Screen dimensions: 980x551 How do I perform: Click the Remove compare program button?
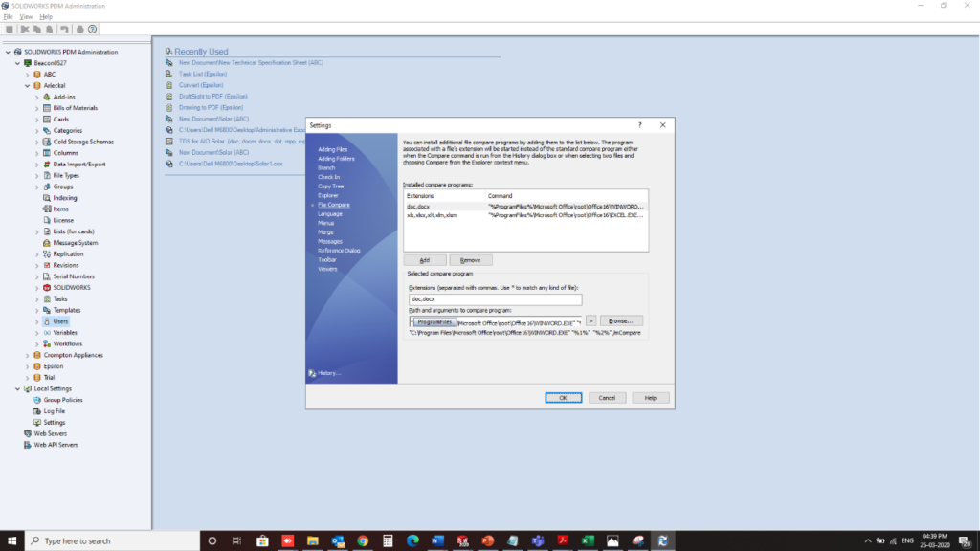pyautogui.click(x=471, y=260)
